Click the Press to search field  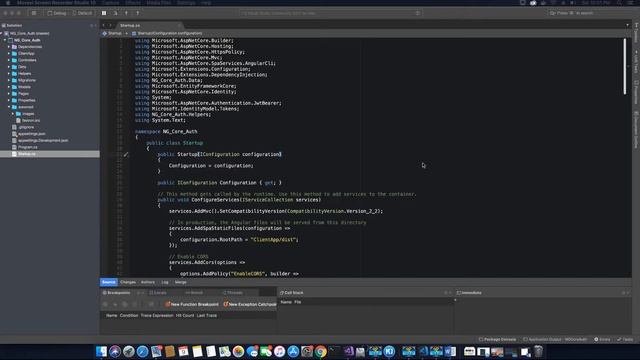tap(589, 13)
